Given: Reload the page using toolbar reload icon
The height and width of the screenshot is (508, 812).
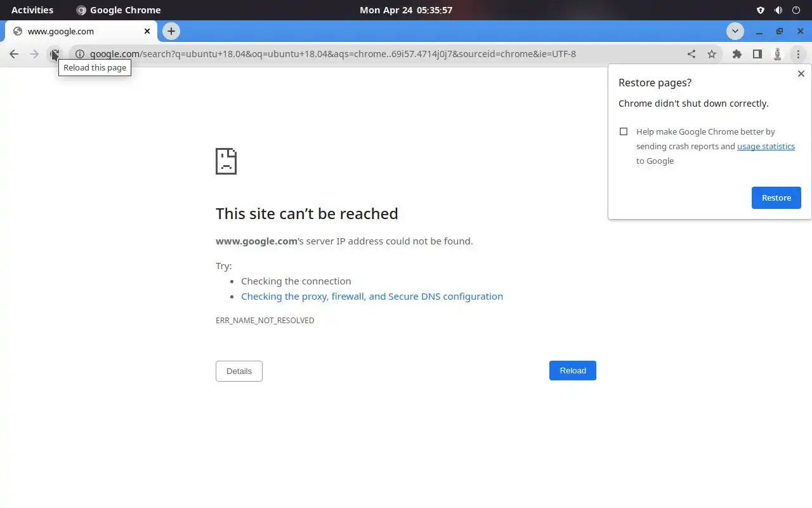Looking at the screenshot, I should [x=55, y=54].
